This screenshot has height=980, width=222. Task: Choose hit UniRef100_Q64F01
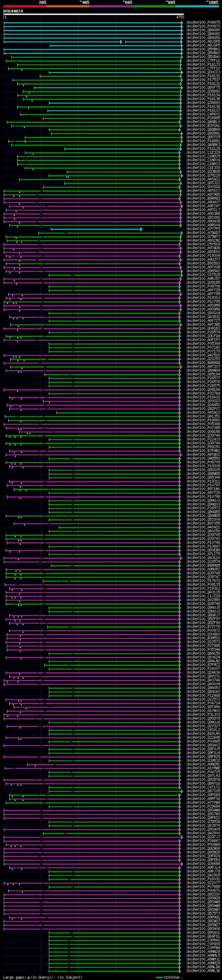point(203,936)
